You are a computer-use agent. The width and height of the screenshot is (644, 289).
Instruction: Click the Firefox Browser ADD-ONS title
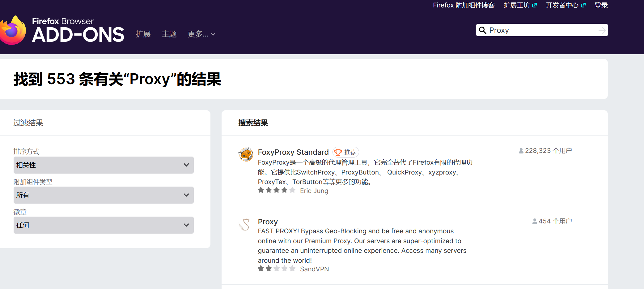click(x=78, y=30)
